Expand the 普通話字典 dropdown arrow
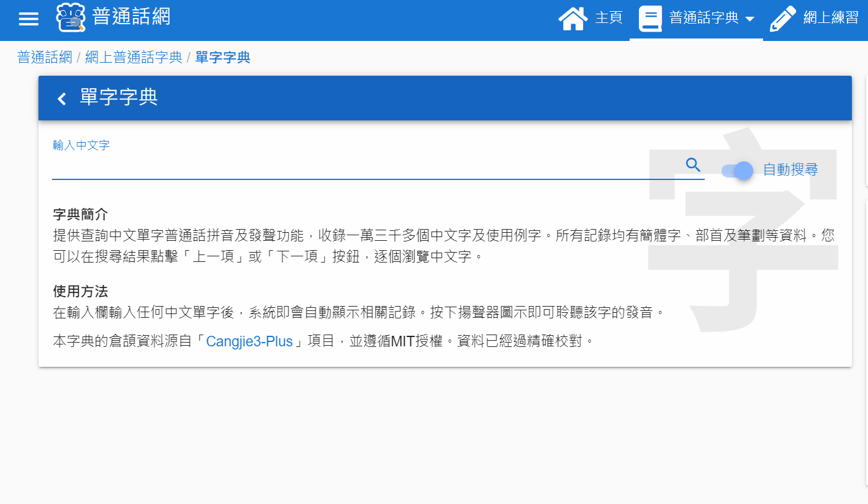This screenshot has width=868, height=504. point(749,19)
